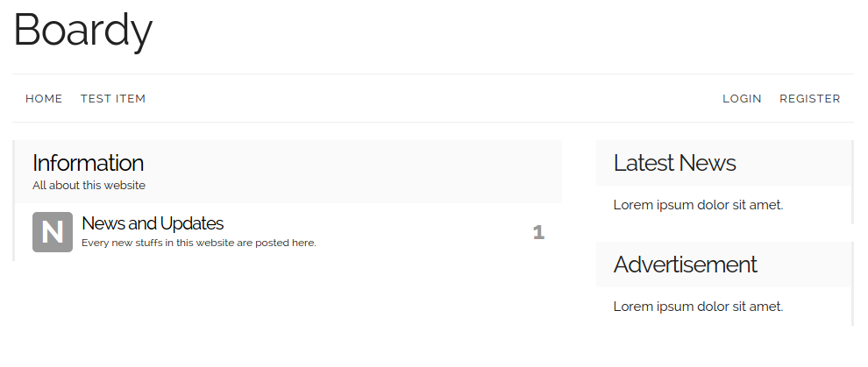Click Lorem ipsum text under Advertisement
This screenshot has height=367, width=868.
click(698, 307)
